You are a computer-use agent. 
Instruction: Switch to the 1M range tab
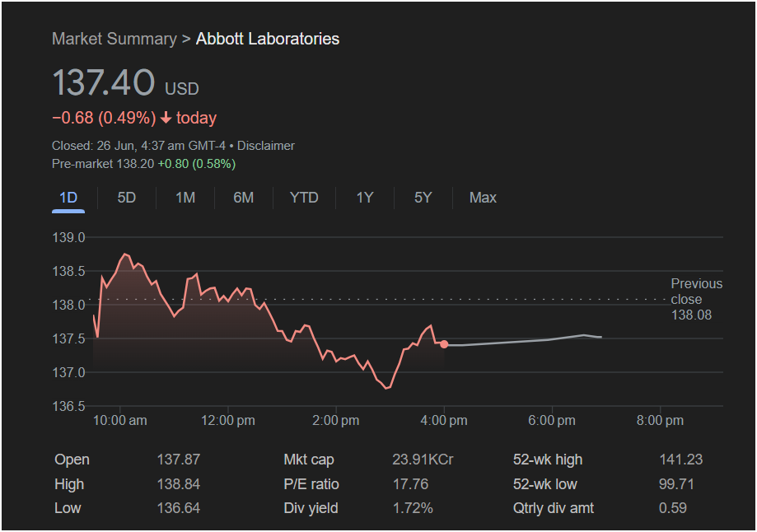(x=185, y=198)
